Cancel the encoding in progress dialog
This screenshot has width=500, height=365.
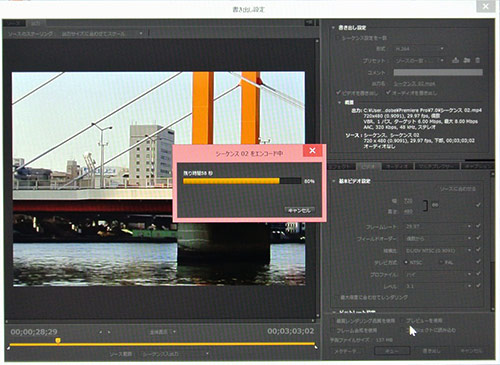299,211
